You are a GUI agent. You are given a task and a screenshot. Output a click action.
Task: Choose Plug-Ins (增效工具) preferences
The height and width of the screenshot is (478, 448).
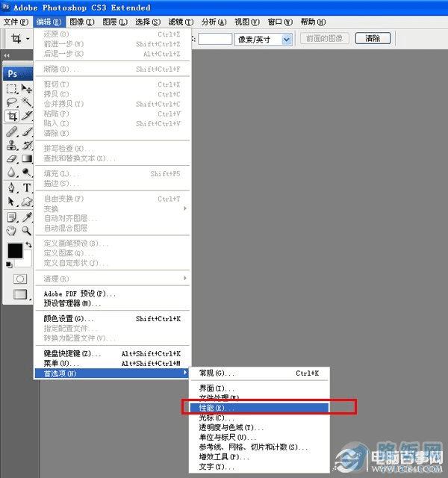259,456
